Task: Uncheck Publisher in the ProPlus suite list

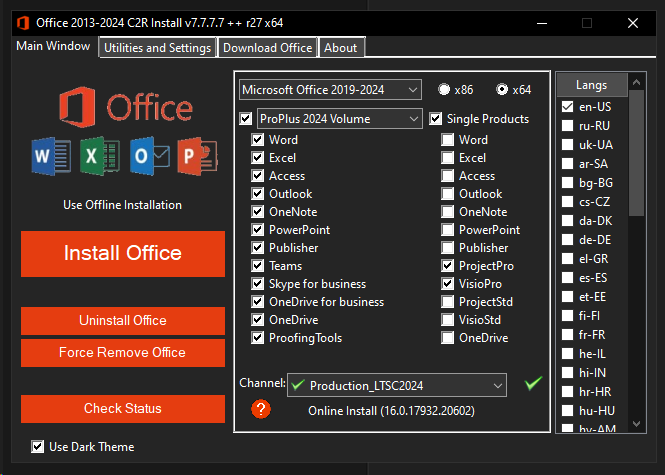Action: coord(257,248)
